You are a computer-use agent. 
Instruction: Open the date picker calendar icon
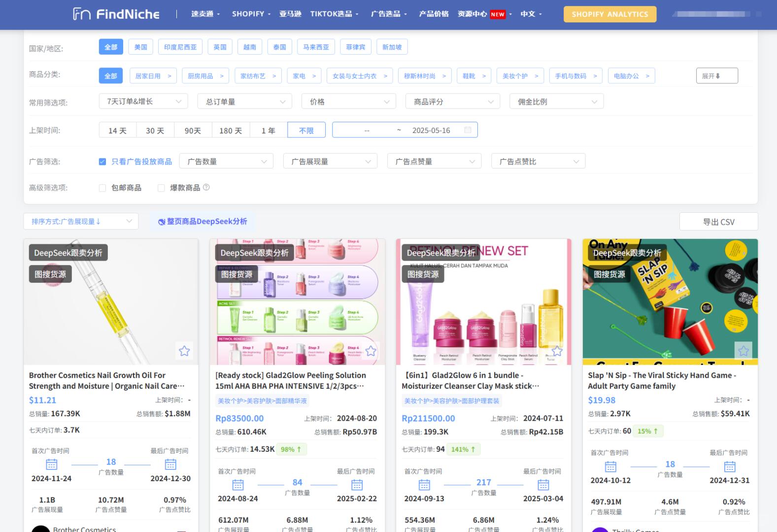[468, 130]
